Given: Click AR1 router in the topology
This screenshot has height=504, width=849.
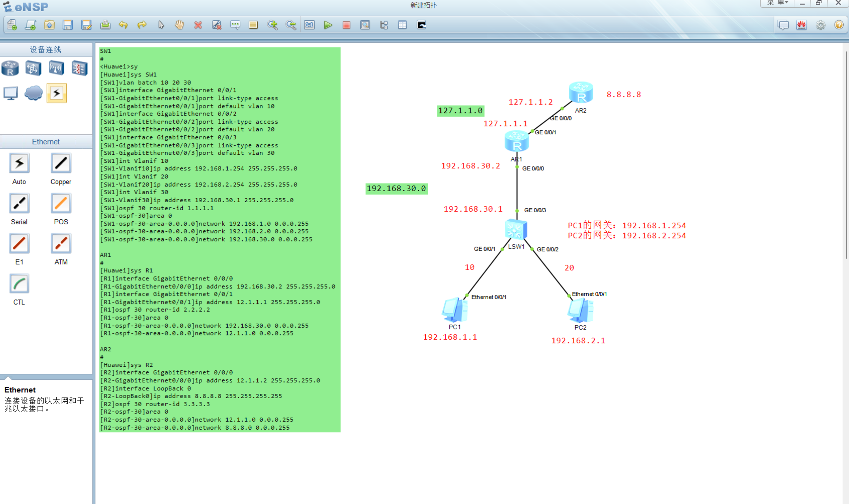Looking at the screenshot, I should [516, 142].
